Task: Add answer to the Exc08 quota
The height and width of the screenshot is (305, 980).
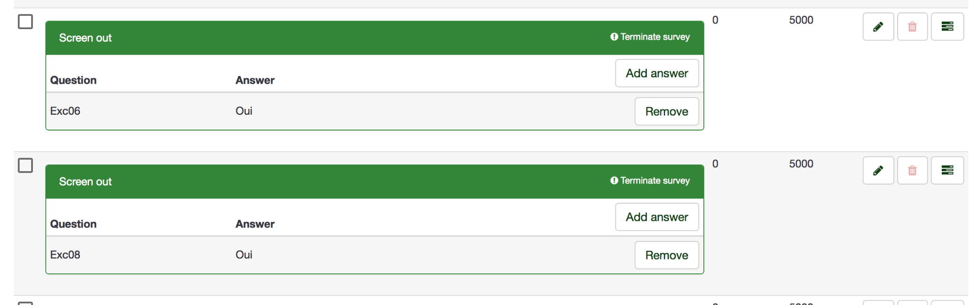Action: pyautogui.click(x=657, y=217)
